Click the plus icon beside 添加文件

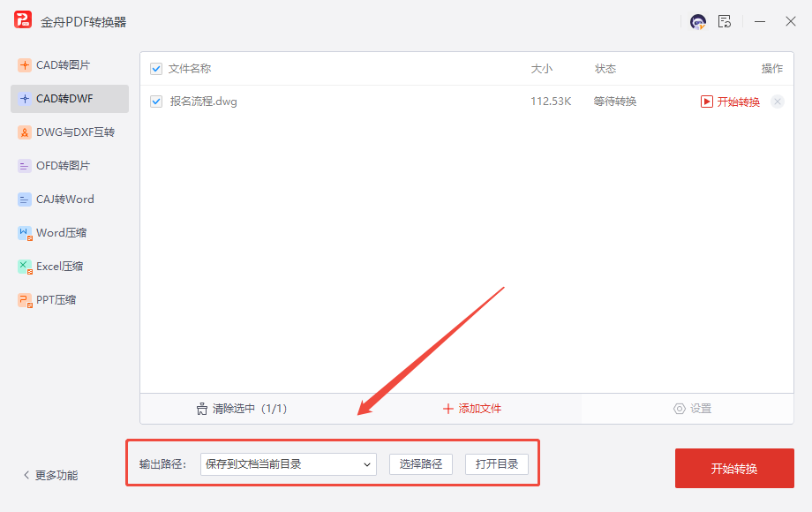(x=448, y=409)
